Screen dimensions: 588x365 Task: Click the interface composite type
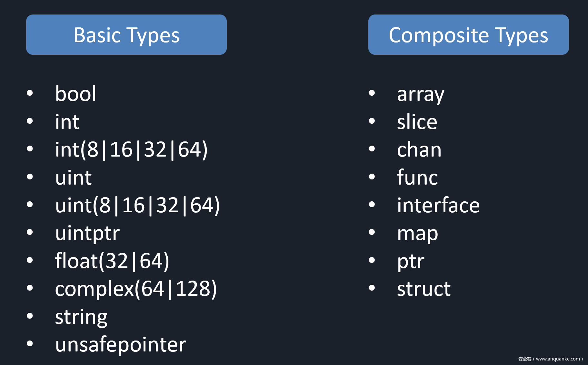tap(438, 206)
